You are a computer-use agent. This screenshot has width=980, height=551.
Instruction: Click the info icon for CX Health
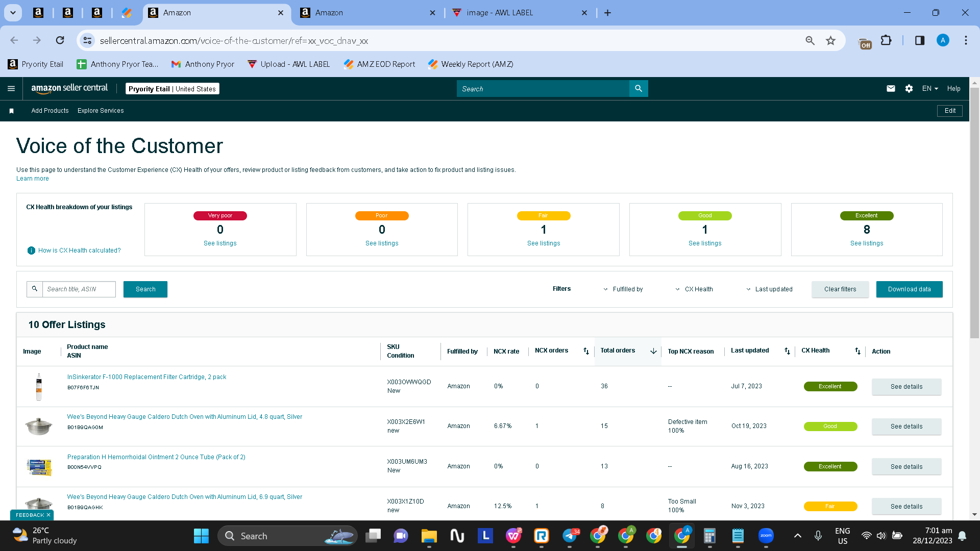click(31, 251)
